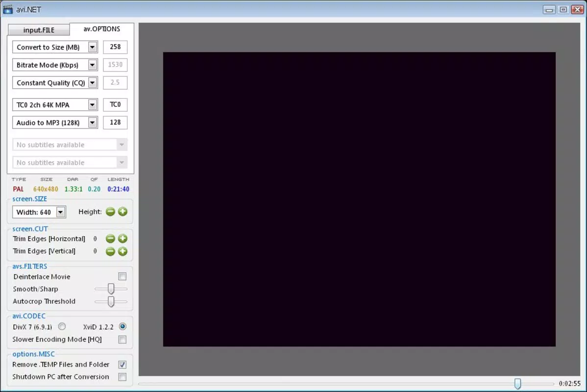Screen dimensions: 587x392
Task: Maximize the avi.NET window
Action: tap(563, 10)
